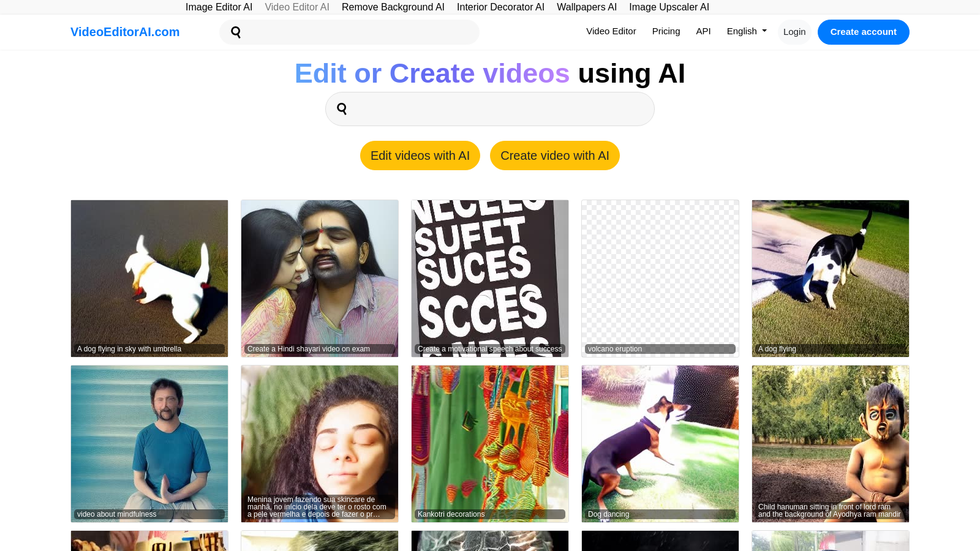Click the Create account button
980x551 pixels.
pyautogui.click(x=864, y=32)
